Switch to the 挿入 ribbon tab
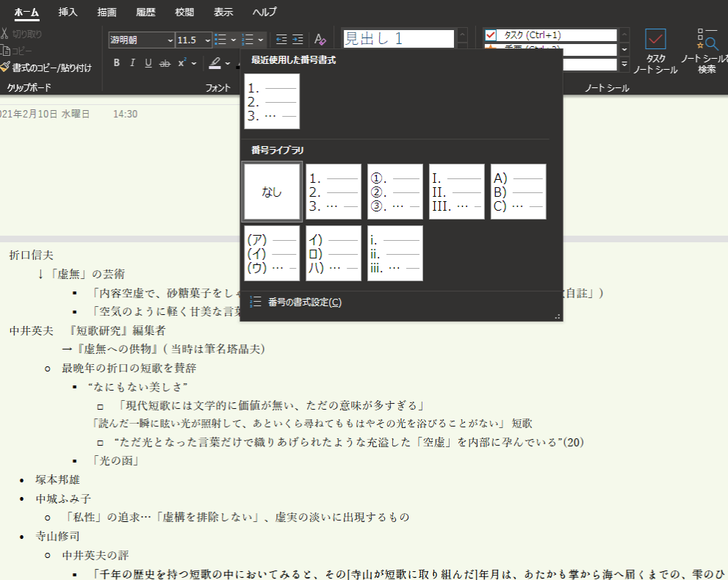 click(67, 12)
